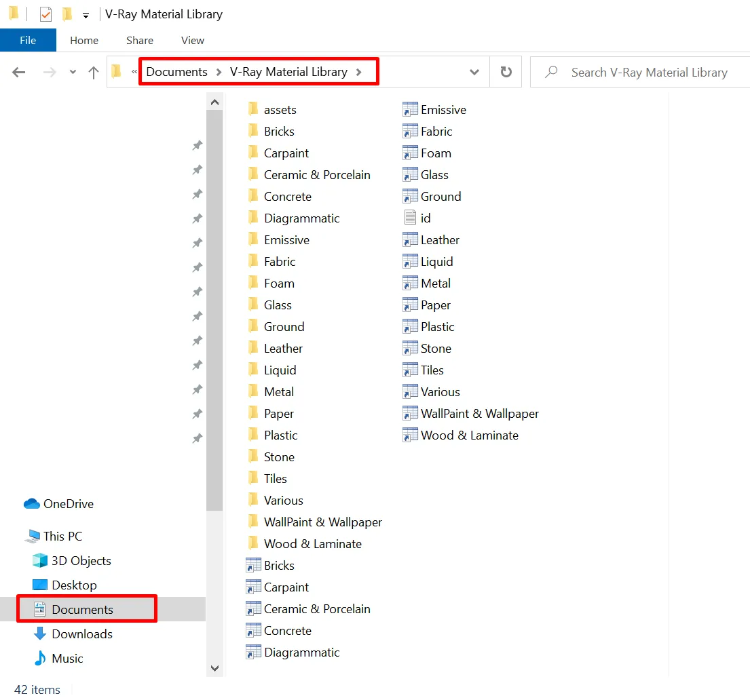Screen dimensions: 750x700
Task: Open the File menu
Action: pos(28,40)
